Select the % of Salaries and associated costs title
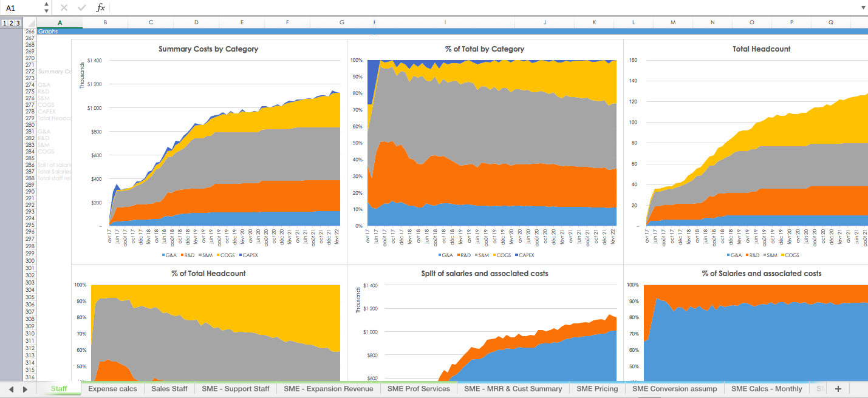The width and height of the screenshot is (868, 398). pos(762,274)
